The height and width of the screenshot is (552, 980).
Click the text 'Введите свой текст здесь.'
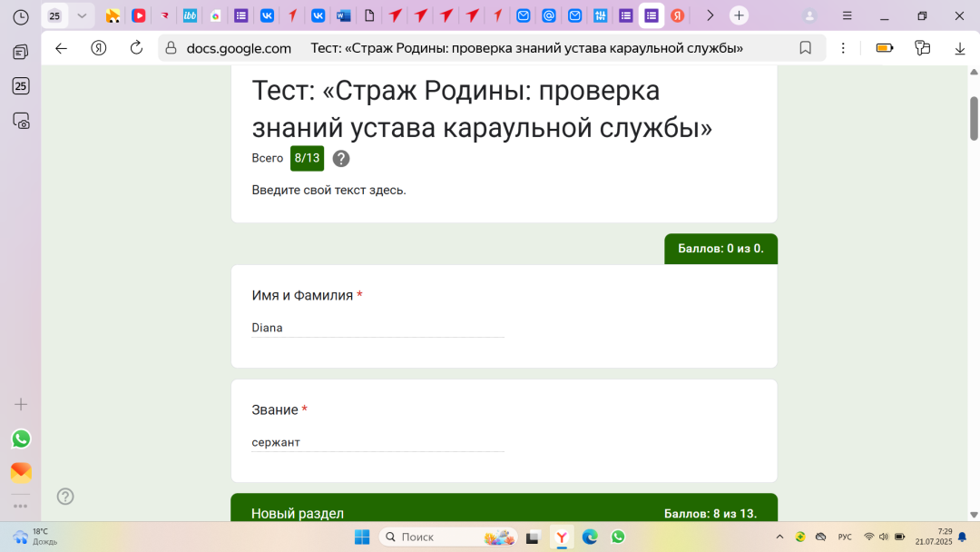(328, 190)
